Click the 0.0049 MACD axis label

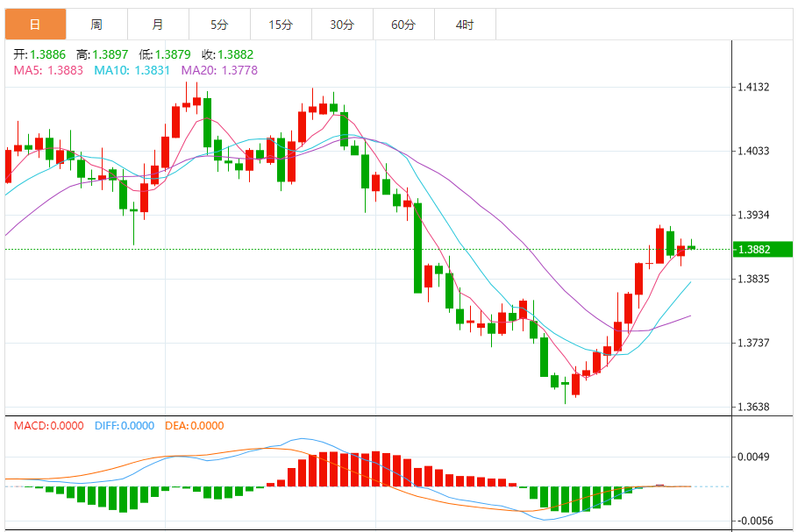(x=754, y=457)
